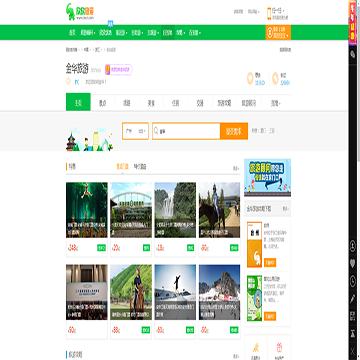Click the orange download button under 金华 guide
Screen dimensions: 360x360
click(x=270, y=262)
